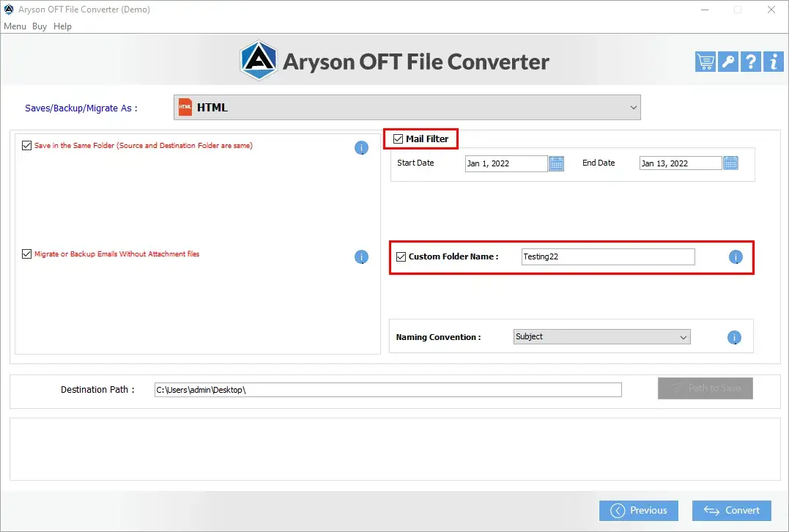The width and height of the screenshot is (789, 532).
Task: Toggle Migrate or Backup Emails Without Attachment
Action: 26,254
